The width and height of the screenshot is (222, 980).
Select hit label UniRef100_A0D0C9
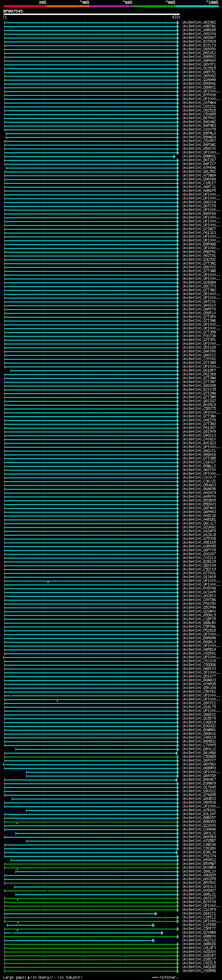199,493
